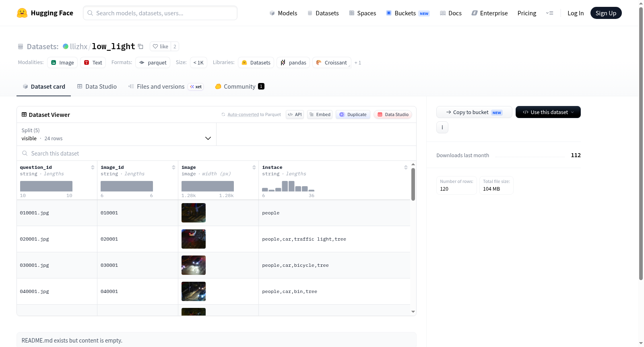Open the three-dot more options button
This screenshot has height=347, width=644.
point(442,127)
